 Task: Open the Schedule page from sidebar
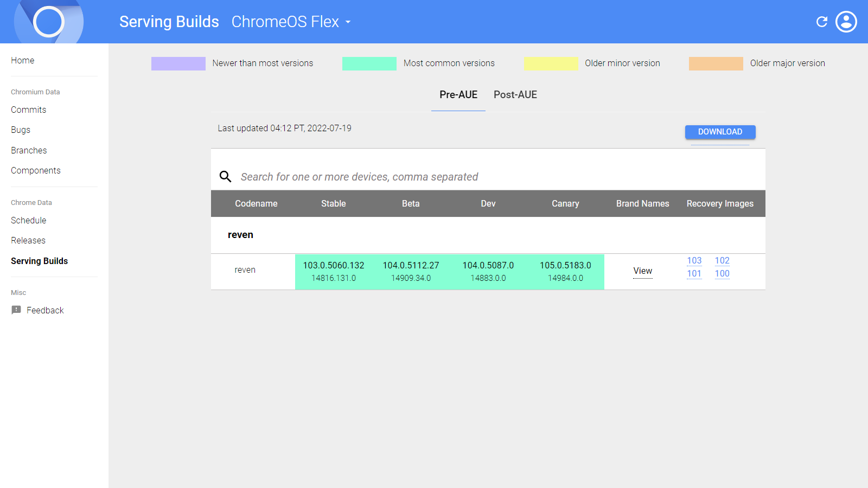[28, 220]
